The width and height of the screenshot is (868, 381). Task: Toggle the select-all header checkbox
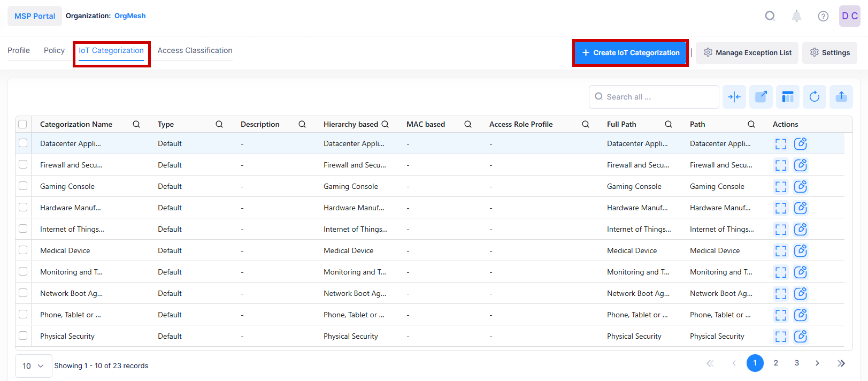[x=22, y=124]
